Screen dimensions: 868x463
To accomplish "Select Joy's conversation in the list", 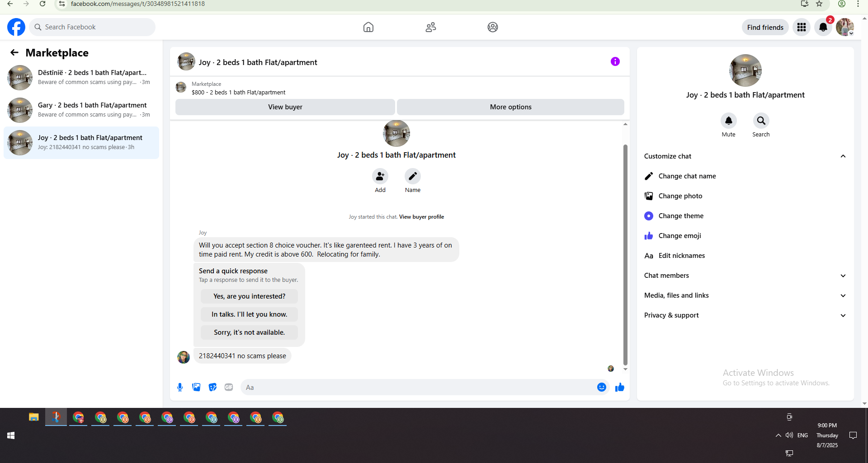I will coord(81,143).
